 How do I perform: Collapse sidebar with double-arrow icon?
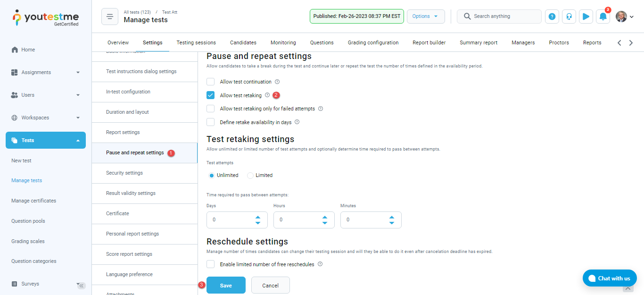pyautogui.click(x=82, y=286)
